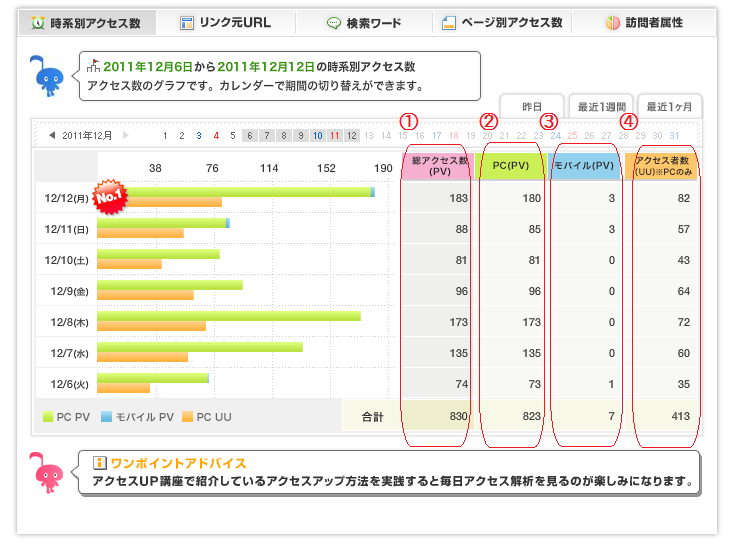Click the 12/8(木) row label

[x=69, y=322]
